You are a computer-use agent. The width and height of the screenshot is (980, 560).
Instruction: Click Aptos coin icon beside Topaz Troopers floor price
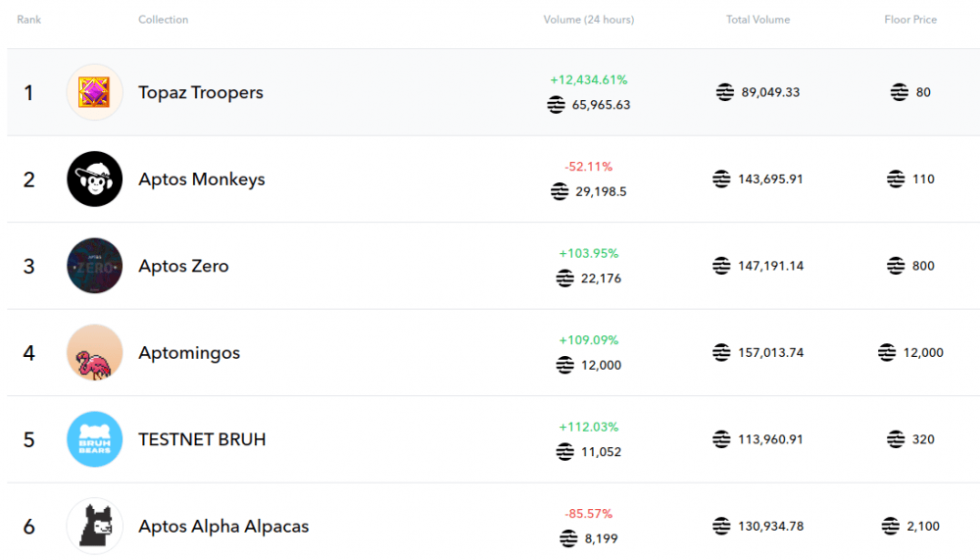899,92
